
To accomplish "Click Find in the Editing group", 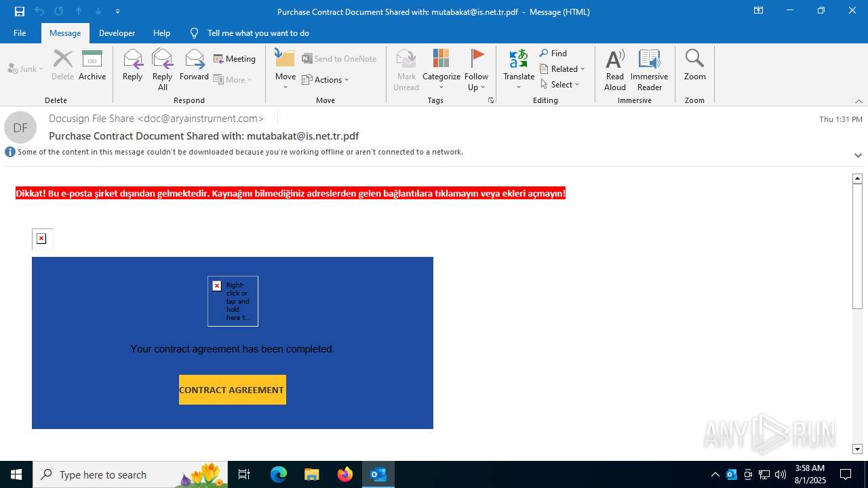I will pyautogui.click(x=553, y=53).
